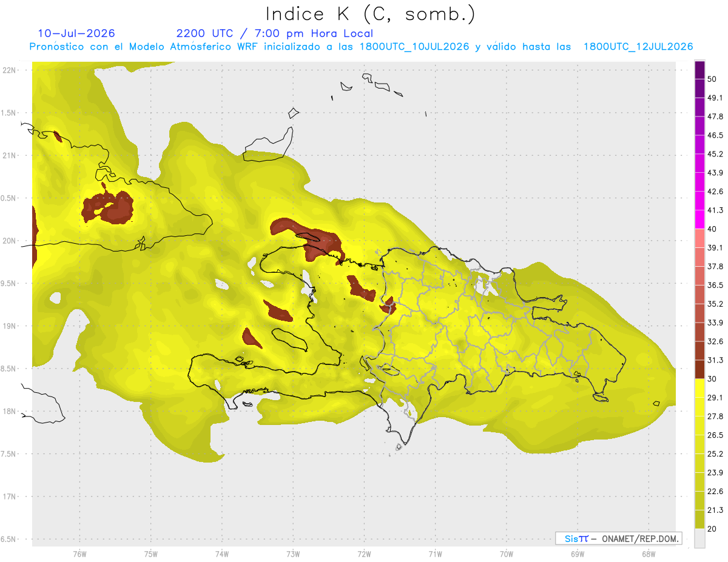Click the colorbar value 31.3
The image size is (728, 562).
(x=716, y=360)
